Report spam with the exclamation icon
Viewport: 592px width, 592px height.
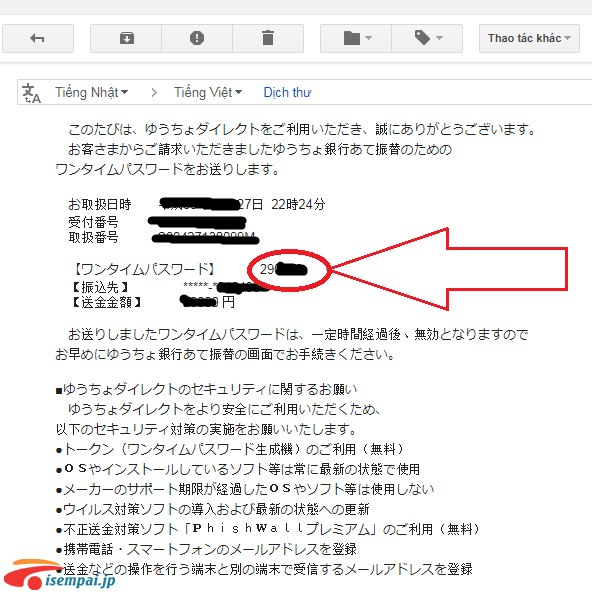click(197, 38)
